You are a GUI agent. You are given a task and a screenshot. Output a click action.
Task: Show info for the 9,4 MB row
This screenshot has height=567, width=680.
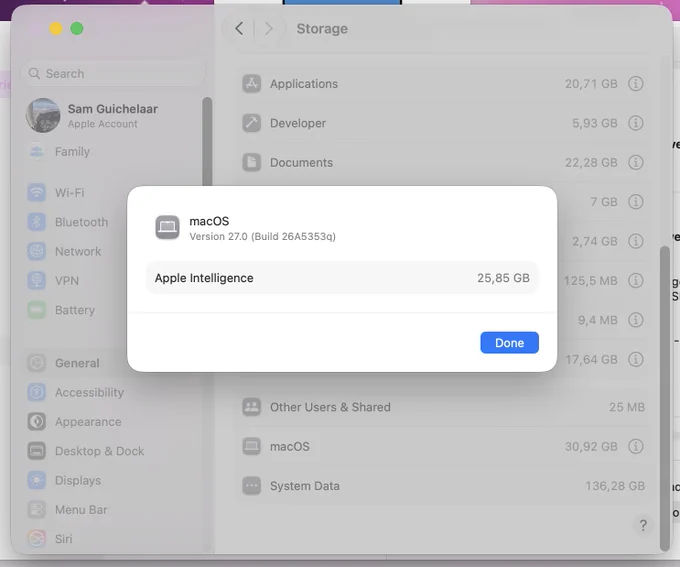click(x=636, y=320)
